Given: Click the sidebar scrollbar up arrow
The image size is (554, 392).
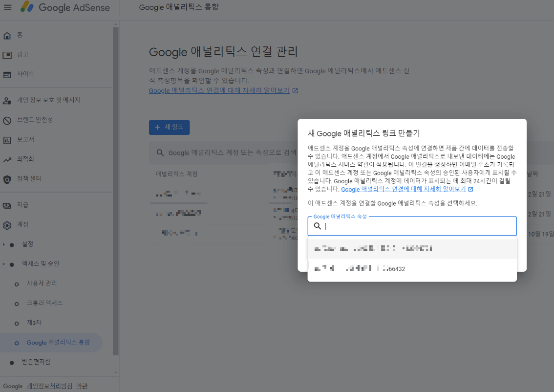Looking at the screenshot, I should tap(115, 24).
